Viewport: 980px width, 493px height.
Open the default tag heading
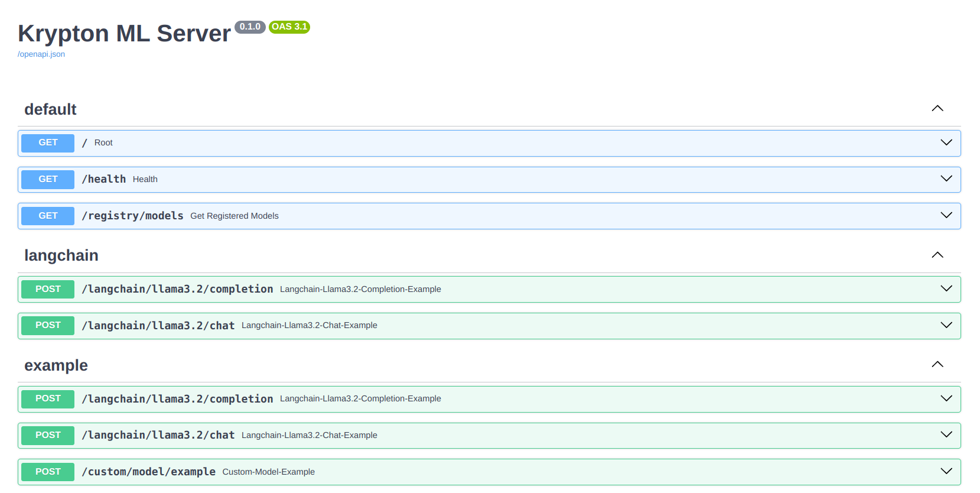[50, 109]
